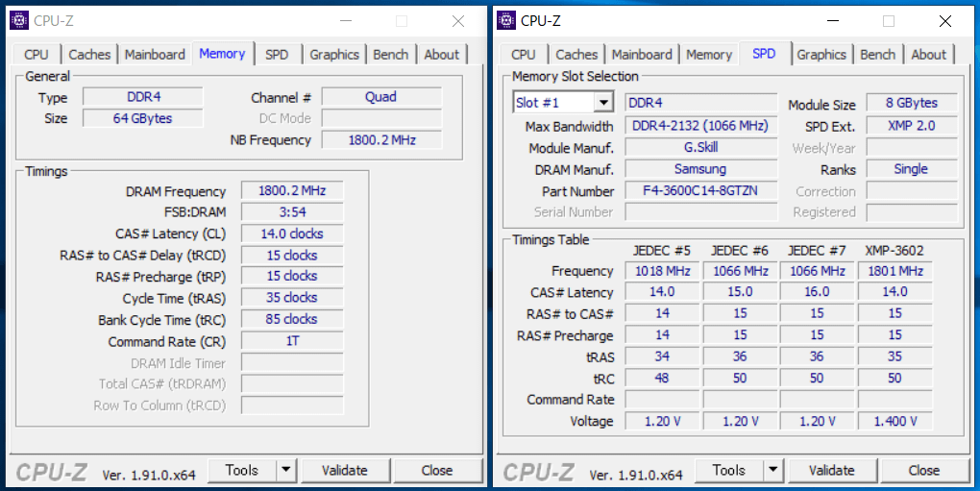980x491 pixels.
Task: Open Mainboard tab in right window
Action: [x=642, y=55]
